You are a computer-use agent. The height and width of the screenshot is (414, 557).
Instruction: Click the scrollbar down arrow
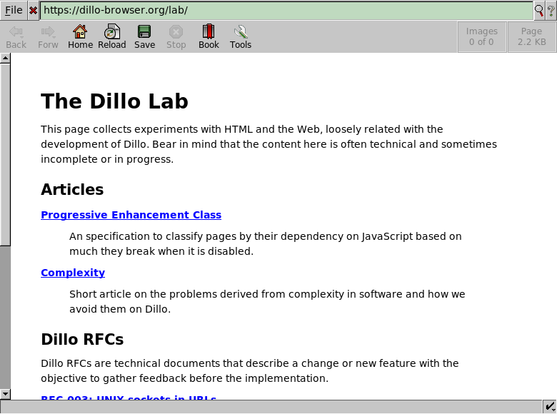click(5, 394)
